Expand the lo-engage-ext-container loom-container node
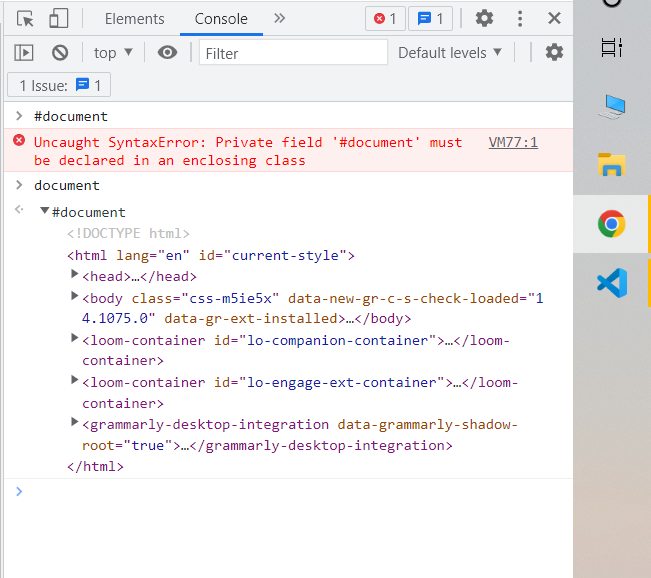This screenshot has width=651, height=578. (x=74, y=380)
